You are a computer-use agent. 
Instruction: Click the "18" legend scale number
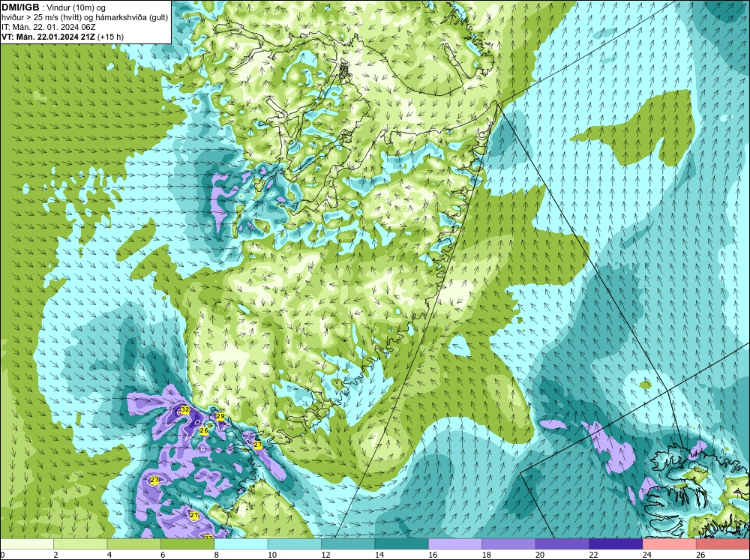(486, 555)
